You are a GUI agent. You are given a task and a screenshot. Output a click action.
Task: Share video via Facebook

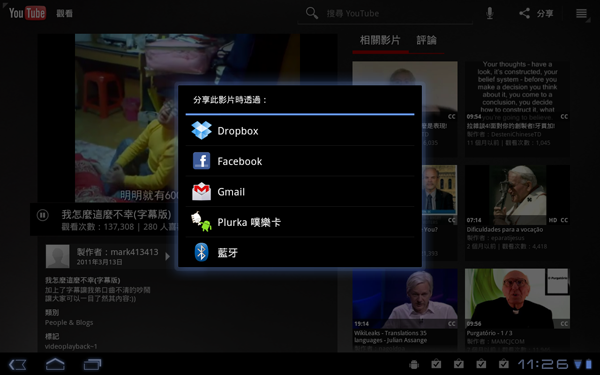coord(300,161)
